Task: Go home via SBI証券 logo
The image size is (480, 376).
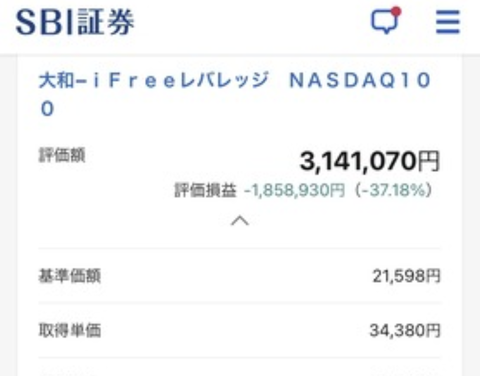Action: 75,22
